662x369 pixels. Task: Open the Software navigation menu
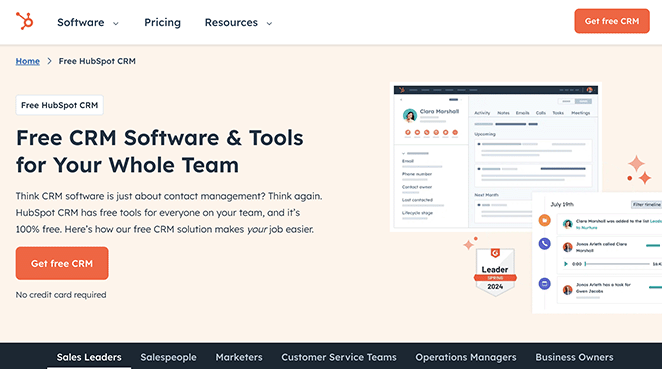coord(81,22)
